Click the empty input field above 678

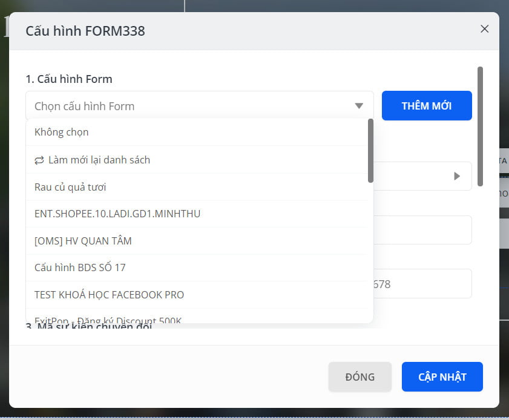click(422, 230)
